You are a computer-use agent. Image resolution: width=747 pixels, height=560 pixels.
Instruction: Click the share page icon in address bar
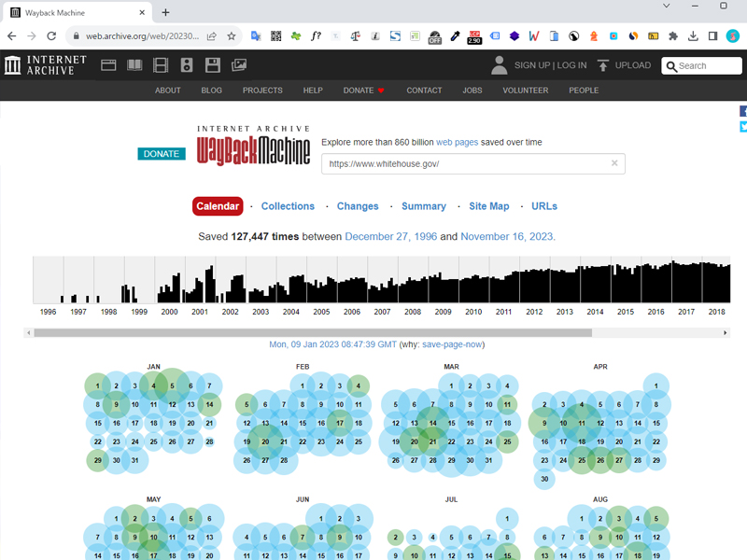coord(212,36)
